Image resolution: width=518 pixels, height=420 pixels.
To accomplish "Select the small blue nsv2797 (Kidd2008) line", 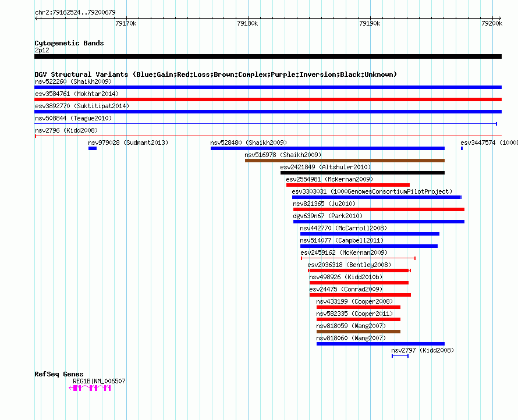I will click(x=400, y=356).
